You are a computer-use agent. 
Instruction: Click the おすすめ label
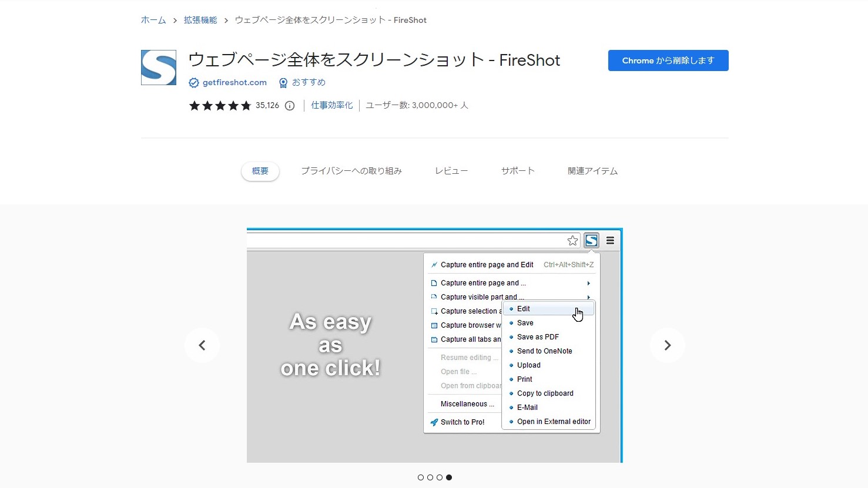click(309, 83)
